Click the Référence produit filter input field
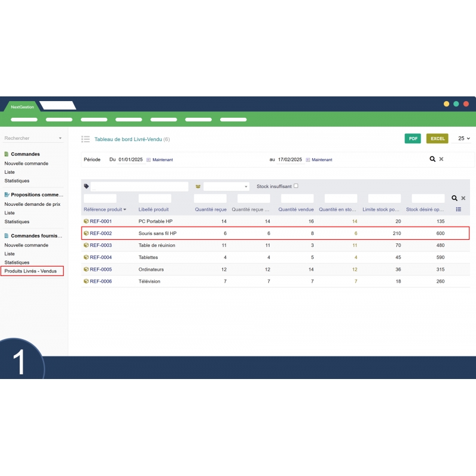 pyautogui.click(x=100, y=198)
